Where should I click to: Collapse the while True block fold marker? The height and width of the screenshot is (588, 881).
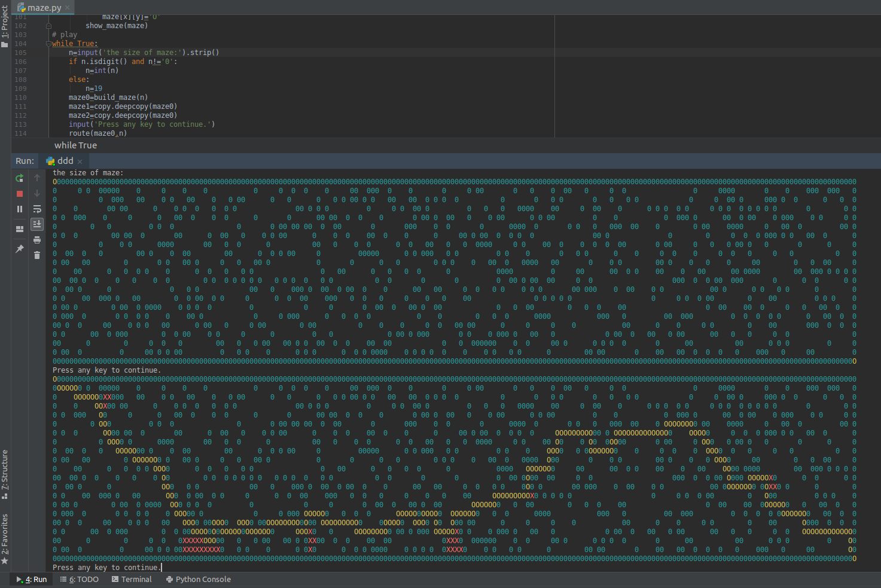pyautogui.click(x=48, y=44)
